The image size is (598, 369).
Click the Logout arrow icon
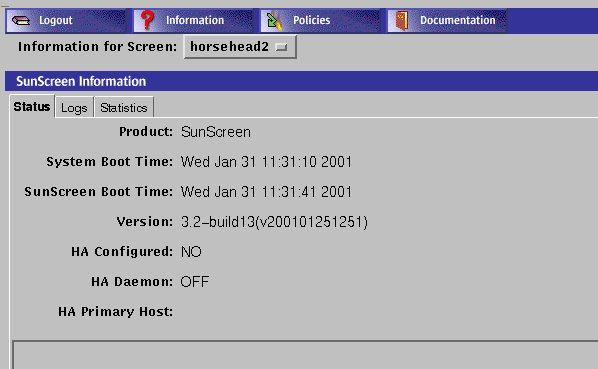[x=21, y=20]
